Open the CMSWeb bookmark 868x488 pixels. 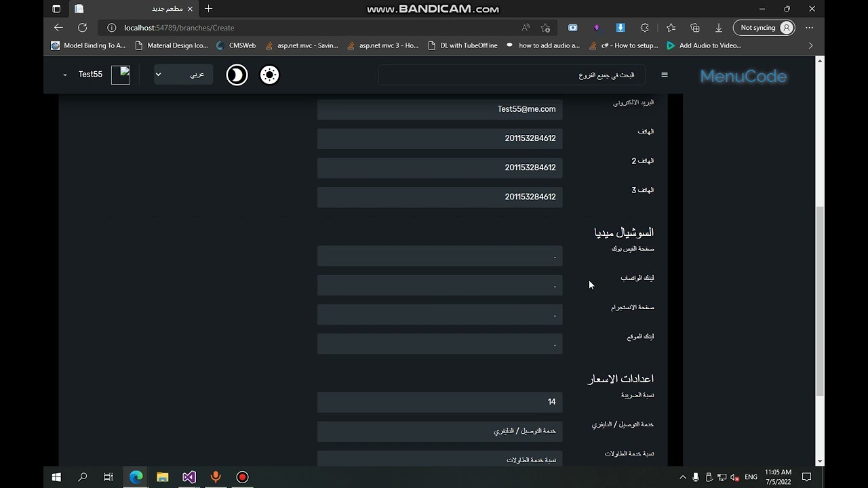point(236,45)
